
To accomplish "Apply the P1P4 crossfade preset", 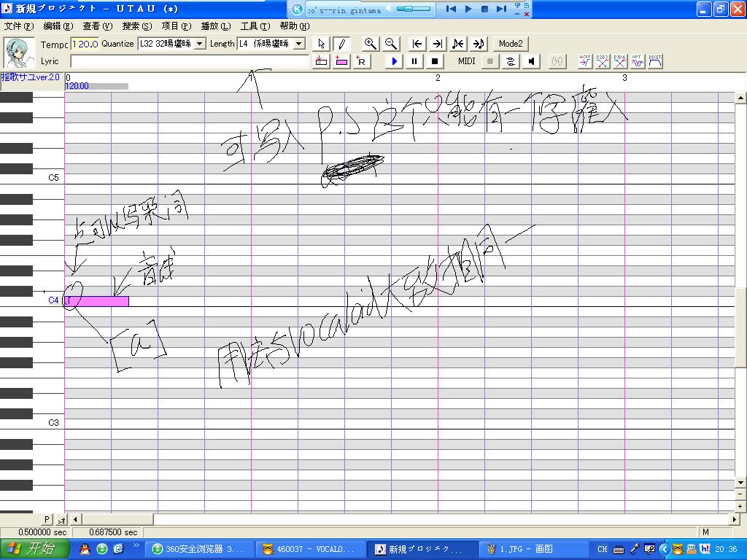I will [620, 61].
